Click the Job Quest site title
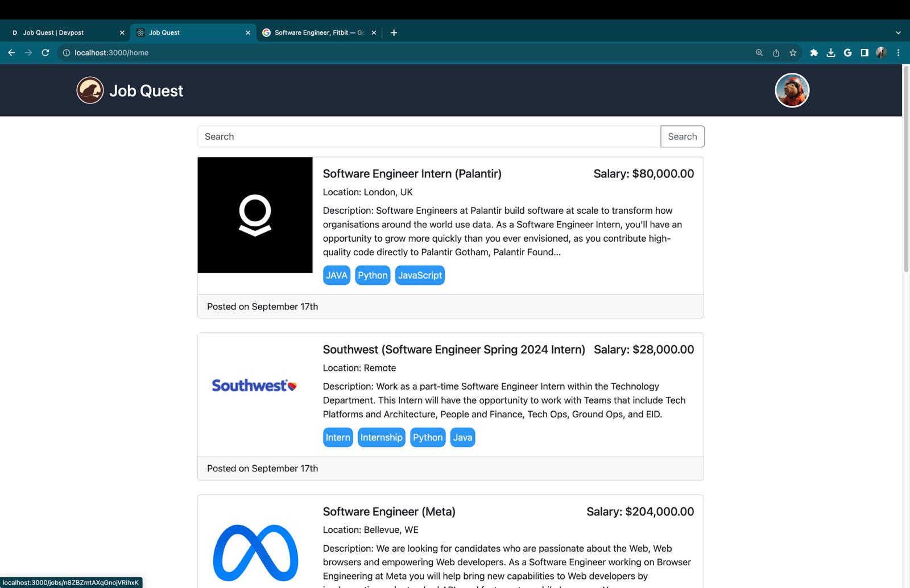Screen dimensions: 910x588 point(146,91)
